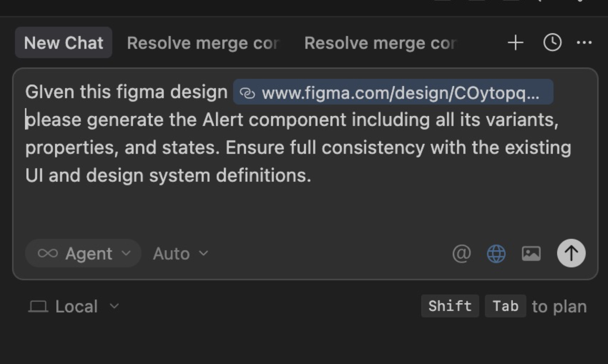608x364 pixels.
Task: Send the prompt with the arrow button
Action: click(571, 253)
